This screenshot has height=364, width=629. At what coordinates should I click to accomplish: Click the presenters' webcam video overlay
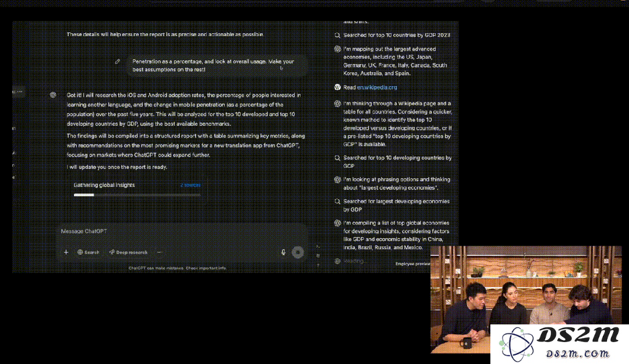(x=526, y=300)
